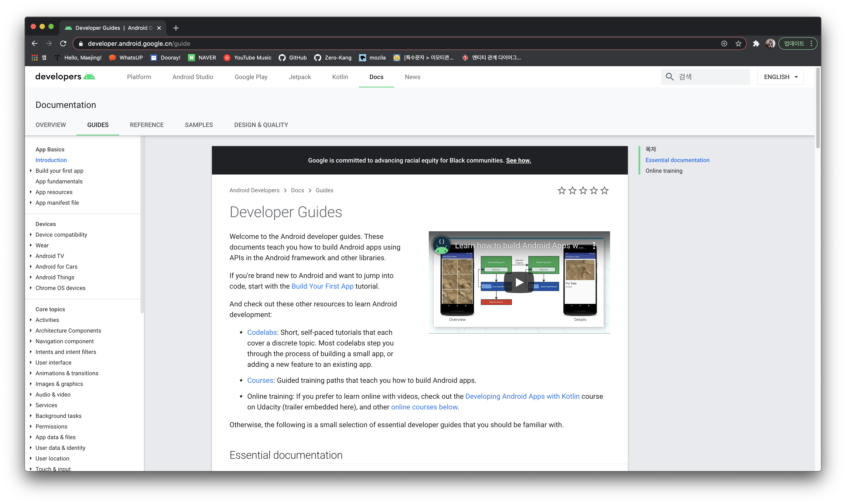Click the See how link in the banner
This screenshot has width=846, height=504.
point(518,161)
